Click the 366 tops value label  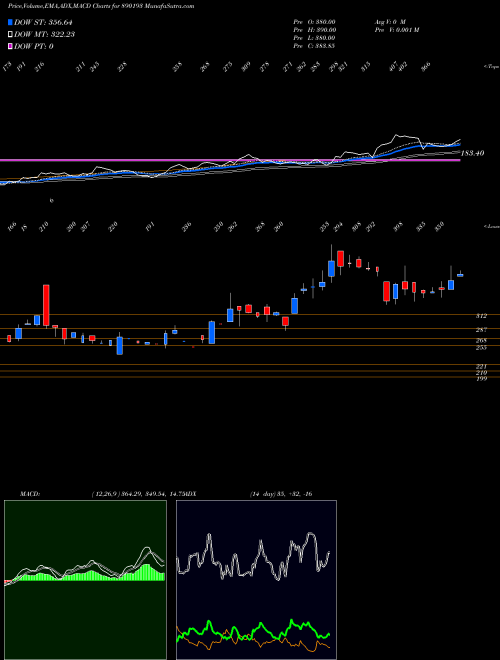[x=426, y=67]
